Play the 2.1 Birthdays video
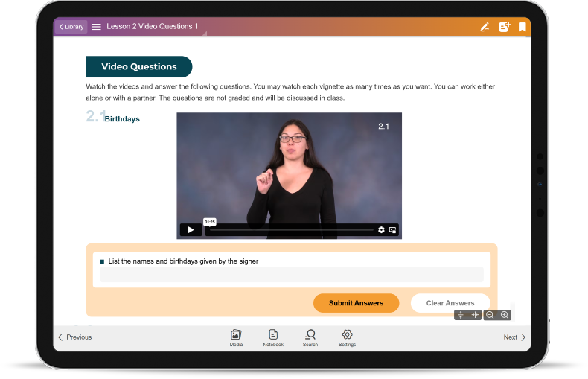The image size is (588, 379). coord(191,229)
